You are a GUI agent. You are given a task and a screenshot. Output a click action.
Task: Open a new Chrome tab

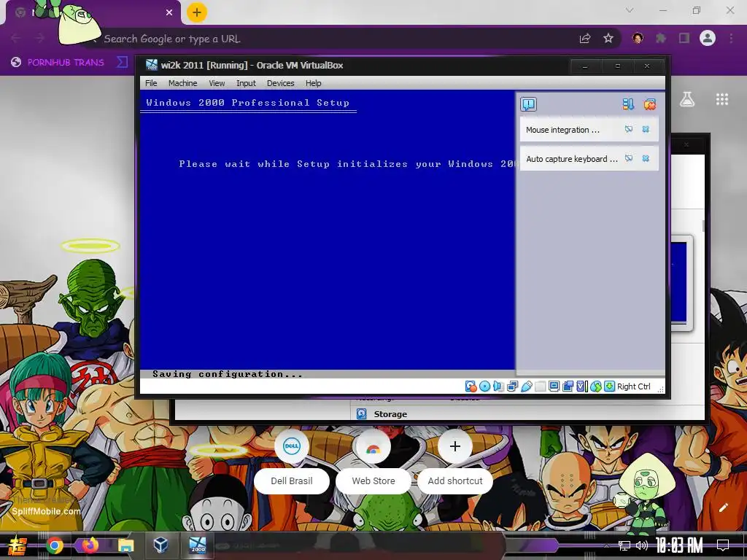coord(197,12)
